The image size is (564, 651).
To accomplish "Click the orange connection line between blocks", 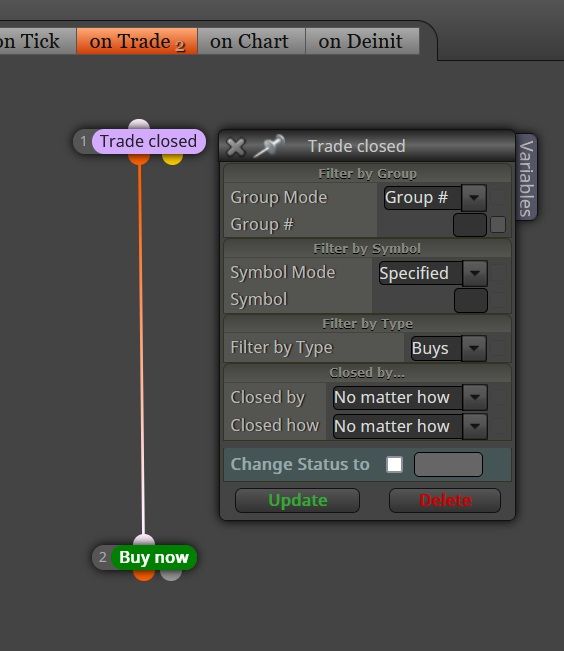I will coord(141,349).
